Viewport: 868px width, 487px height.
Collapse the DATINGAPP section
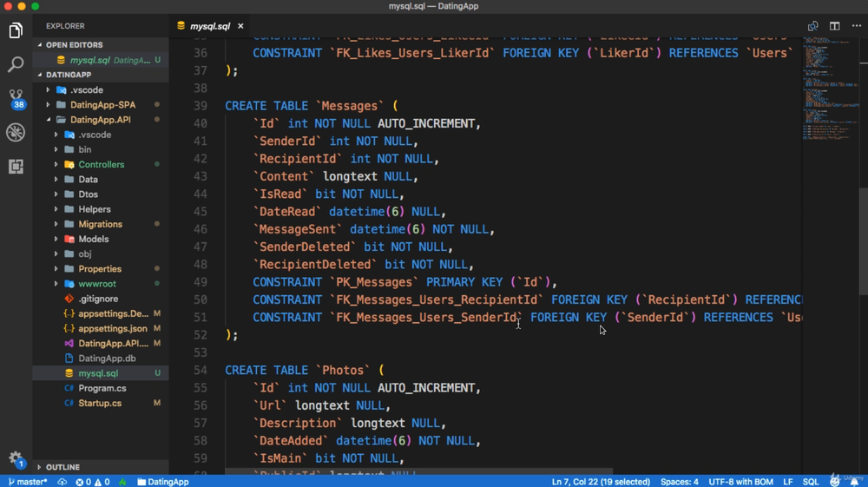(68, 75)
